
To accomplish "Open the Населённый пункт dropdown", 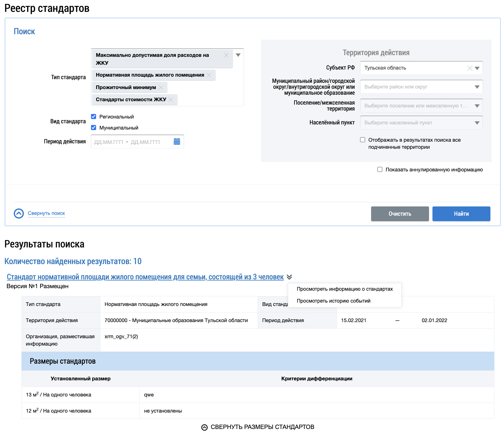I will 477,123.
